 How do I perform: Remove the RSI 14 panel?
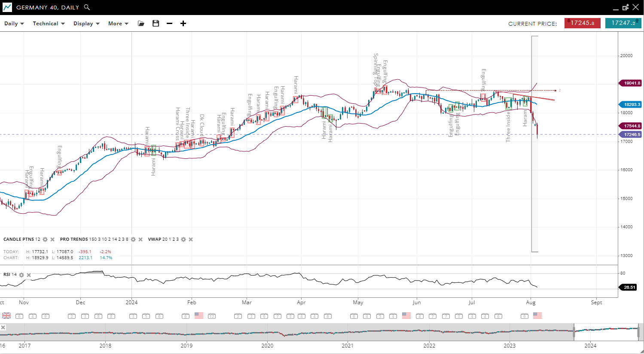coord(29,275)
